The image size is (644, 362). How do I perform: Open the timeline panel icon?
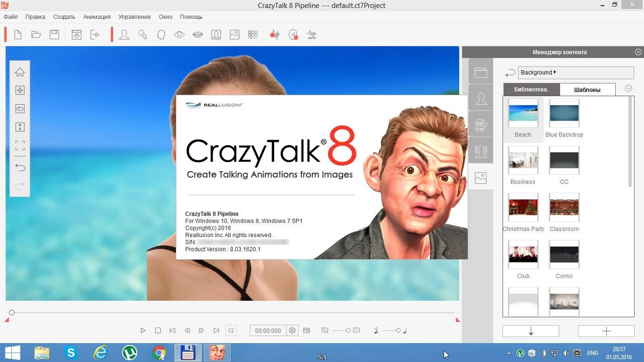click(x=306, y=330)
